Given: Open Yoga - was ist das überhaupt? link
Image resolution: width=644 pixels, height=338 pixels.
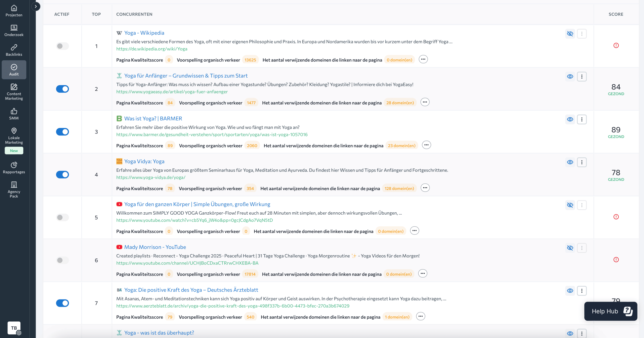Looking at the screenshot, I should (x=159, y=333).
